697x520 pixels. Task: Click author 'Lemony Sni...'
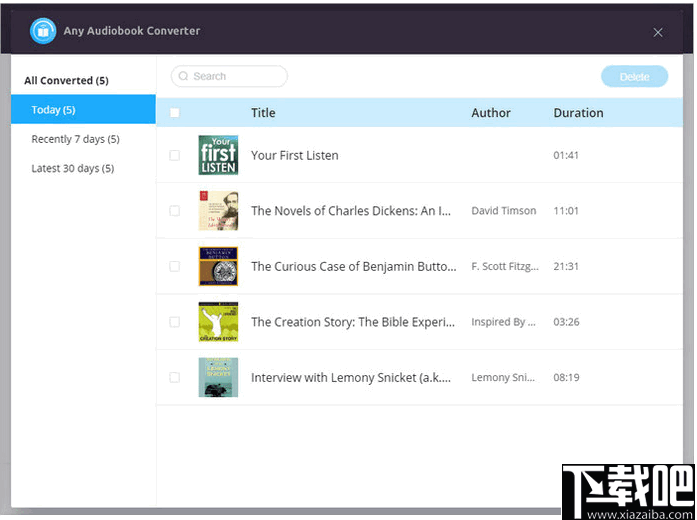point(503,377)
